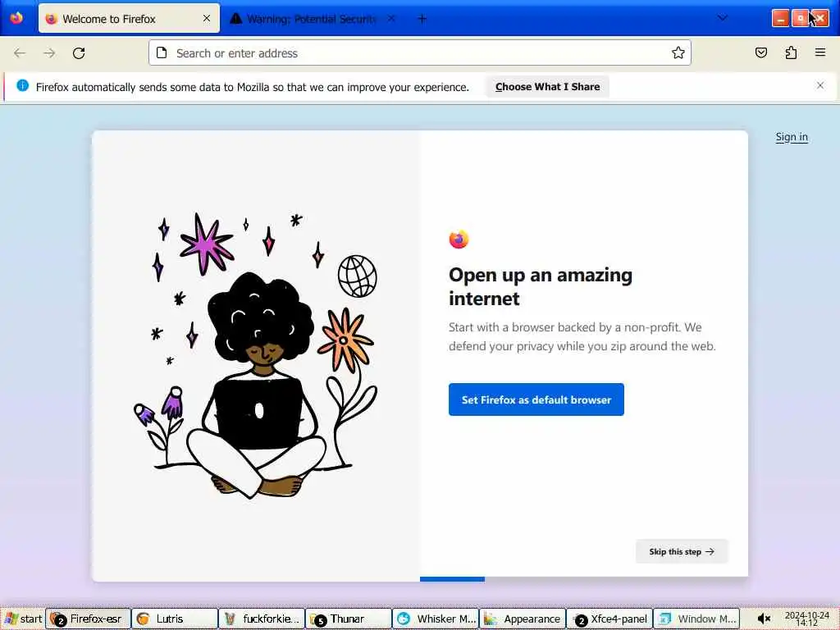
Task: Go forward one page
Action: pyautogui.click(x=49, y=53)
